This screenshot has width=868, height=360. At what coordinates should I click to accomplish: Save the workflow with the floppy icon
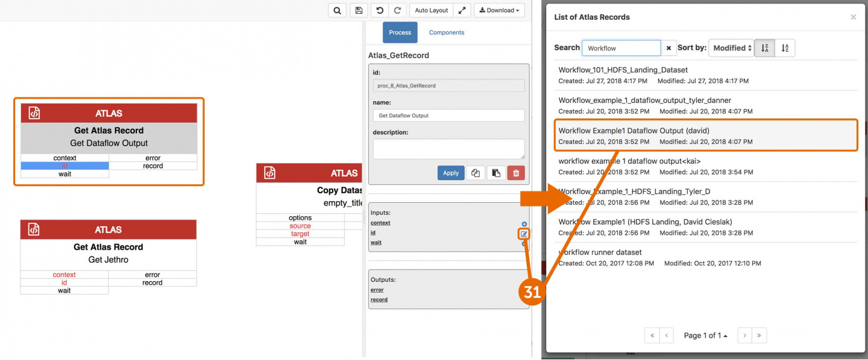(x=359, y=10)
